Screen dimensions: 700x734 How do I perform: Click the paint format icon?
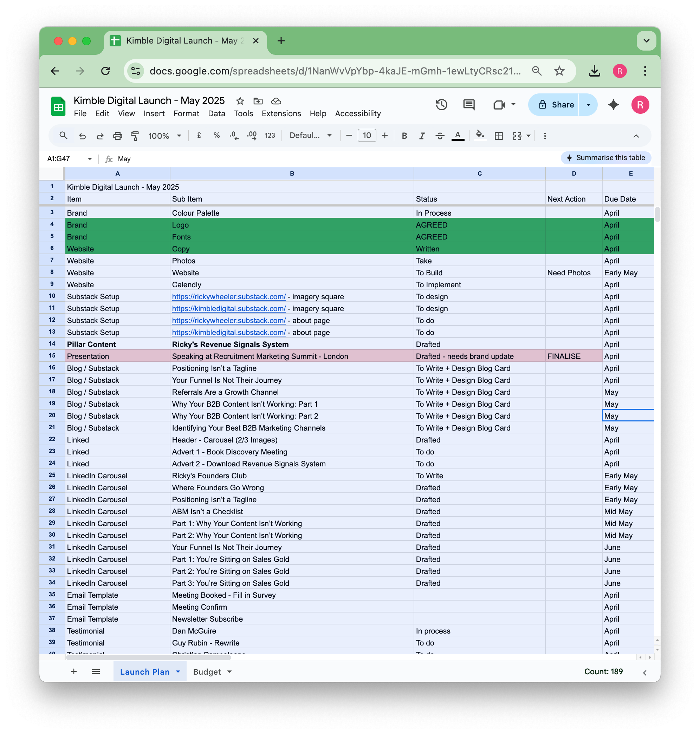pos(135,136)
